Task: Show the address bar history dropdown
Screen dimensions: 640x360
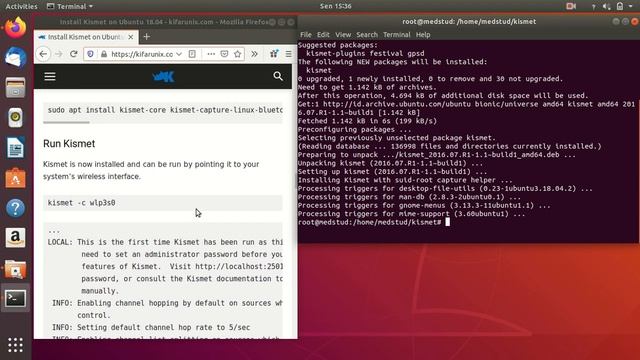Action: [x=179, y=54]
